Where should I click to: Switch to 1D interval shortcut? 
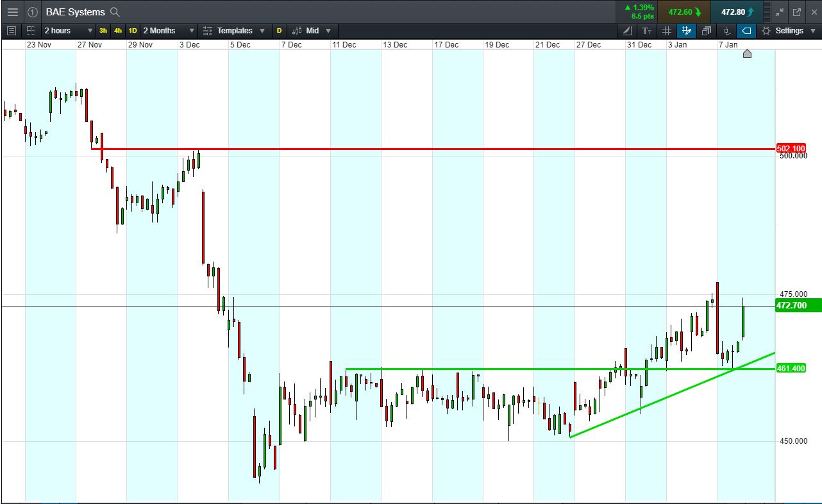tap(133, 31)
